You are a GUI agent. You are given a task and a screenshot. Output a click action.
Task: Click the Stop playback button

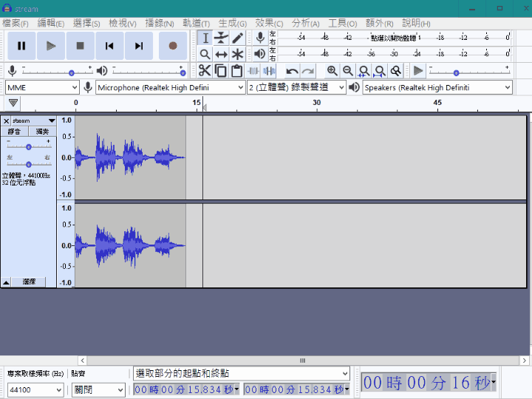[x=80, y=46]
